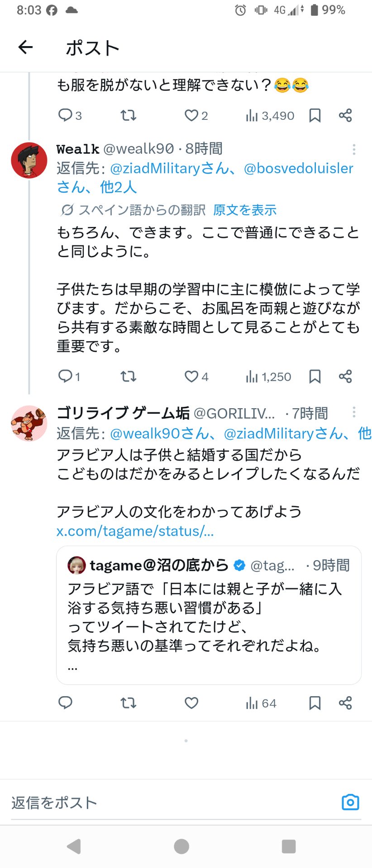This screenshot has height=868, width=372.
Task: Open the quoted tagame post card
Action: pyautogui.click(x=209, y=615)
